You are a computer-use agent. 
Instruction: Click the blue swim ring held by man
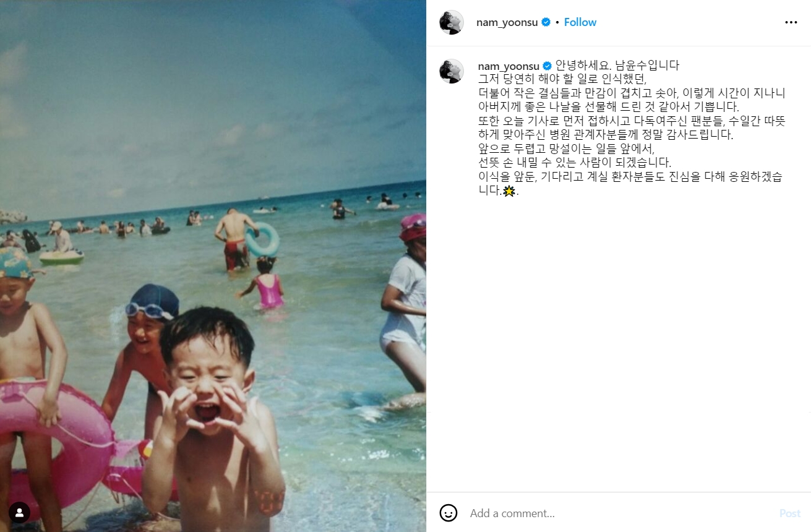(x=263, y=240)
